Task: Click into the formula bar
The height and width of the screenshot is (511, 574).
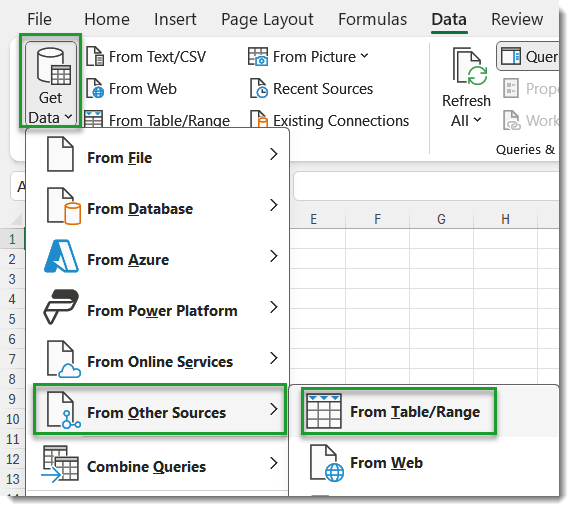Action: (426, 186)
